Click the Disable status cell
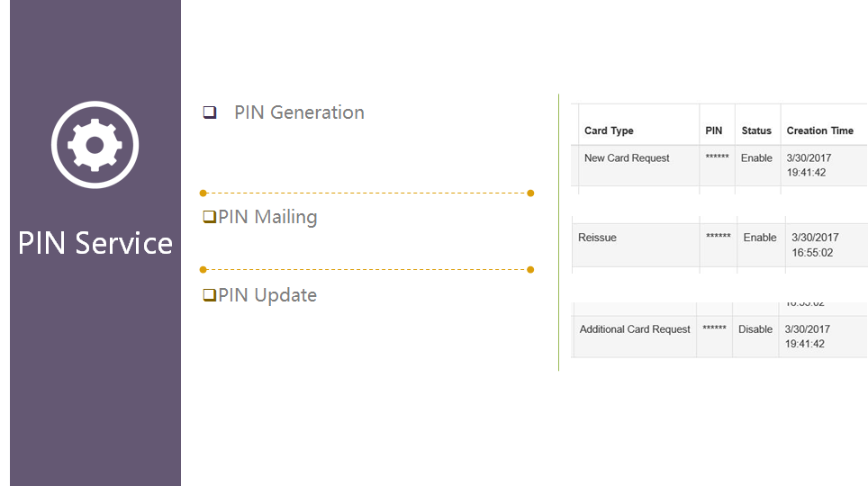The height and width of the screenshot is (486, 868). coord(755,329)
